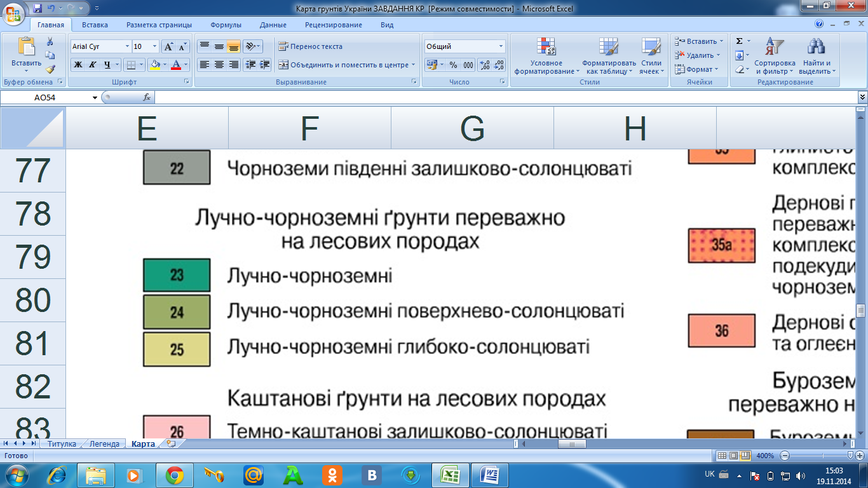Image resolution: width=868 pixels, height=488 pixels.
Task: Expand the Общий number format dropdown
Action: point(501,46)
